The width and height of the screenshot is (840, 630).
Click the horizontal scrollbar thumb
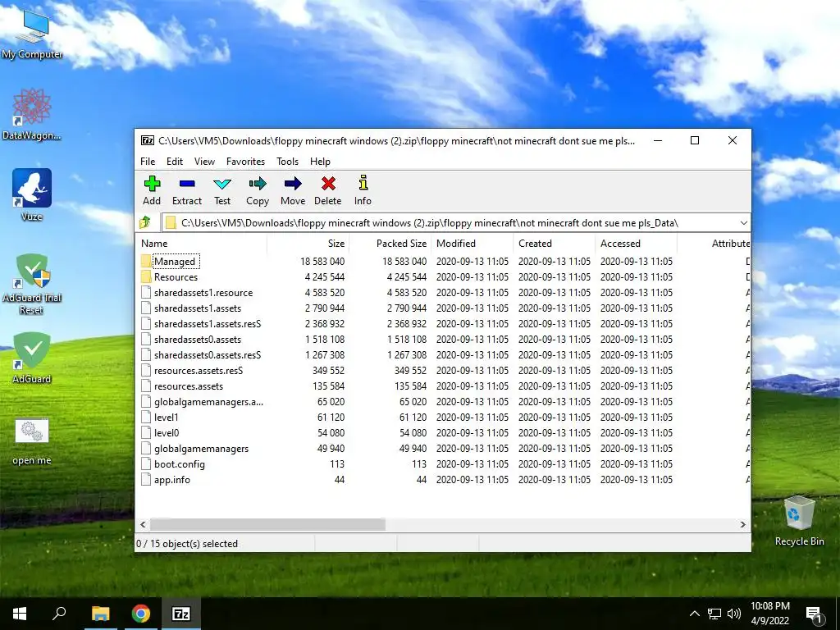coord(267,524)
